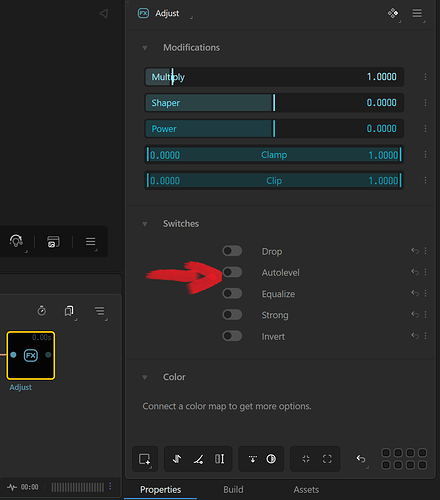The height and width of the screenshot is (500, 440).
Task: Click the Shaper value 0.0000
Action: pos(382,103)
